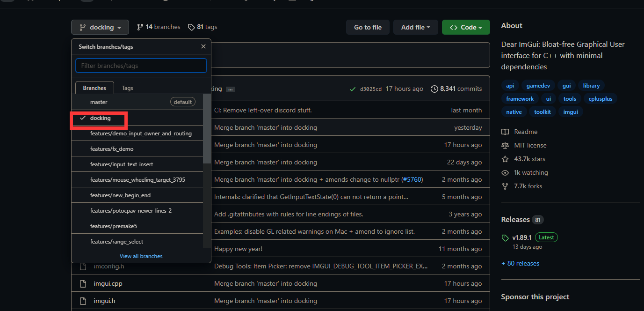The height and width of the screenshot is (311, 644).
Task: Click the api topic tag
Action: [x=510, y=86]
